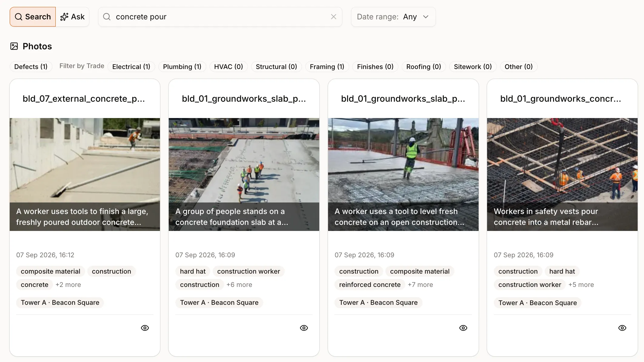Focus the concrete pour search field
This screenshot has height=362, width=644.
[220, 17]
